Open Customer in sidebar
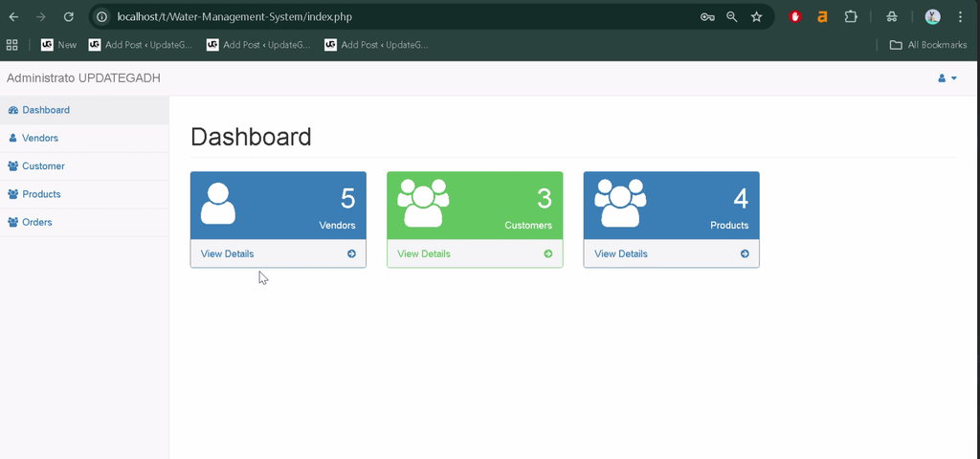Image resolution: width=980 pixels, height=459 pixels. (x=84, y=166)
